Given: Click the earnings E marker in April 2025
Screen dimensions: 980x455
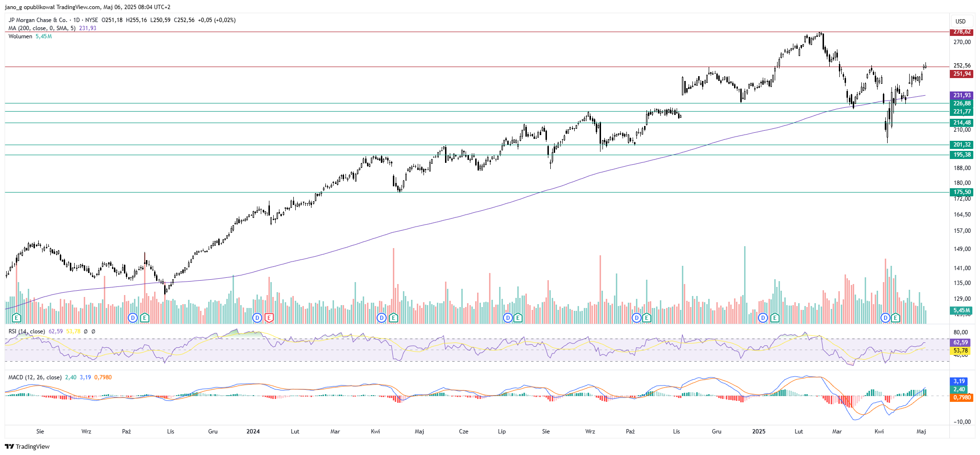Looking at the screenshot, I should [895, 318].
